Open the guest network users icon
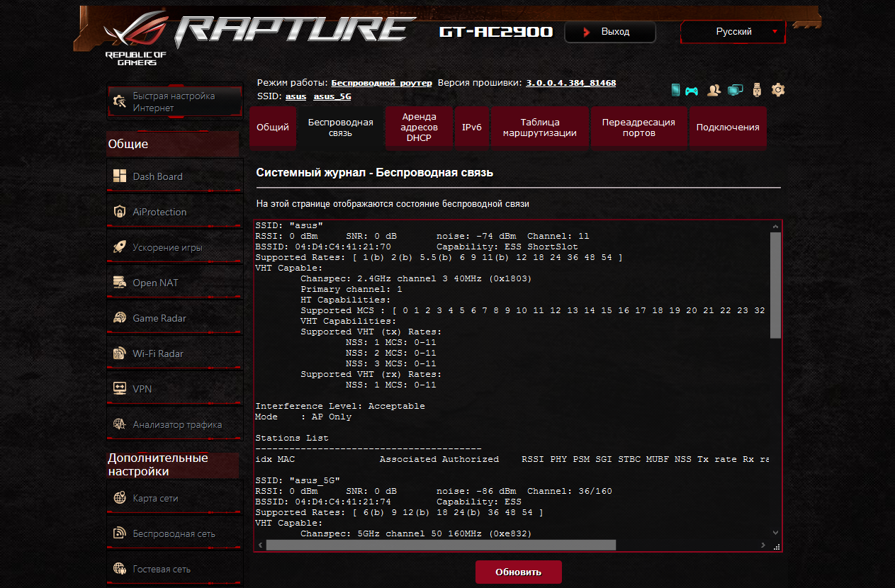895x588 pixels. coord(714,90)
